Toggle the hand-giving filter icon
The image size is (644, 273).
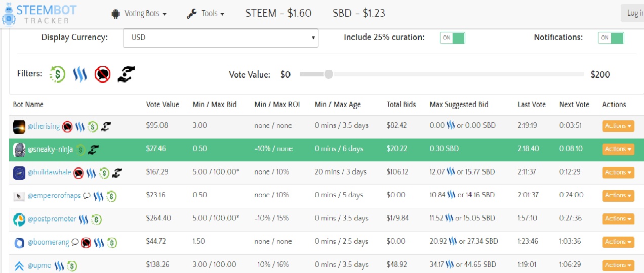tap(126, 74)
